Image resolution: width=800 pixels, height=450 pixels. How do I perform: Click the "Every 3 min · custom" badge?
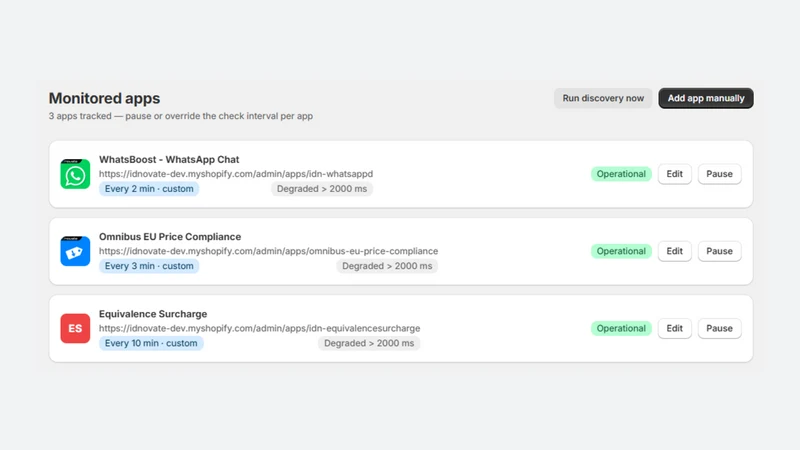tap(149, 266)
